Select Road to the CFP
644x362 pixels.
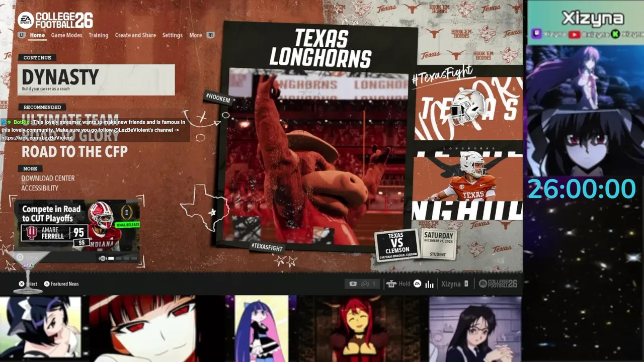point(74,151)
